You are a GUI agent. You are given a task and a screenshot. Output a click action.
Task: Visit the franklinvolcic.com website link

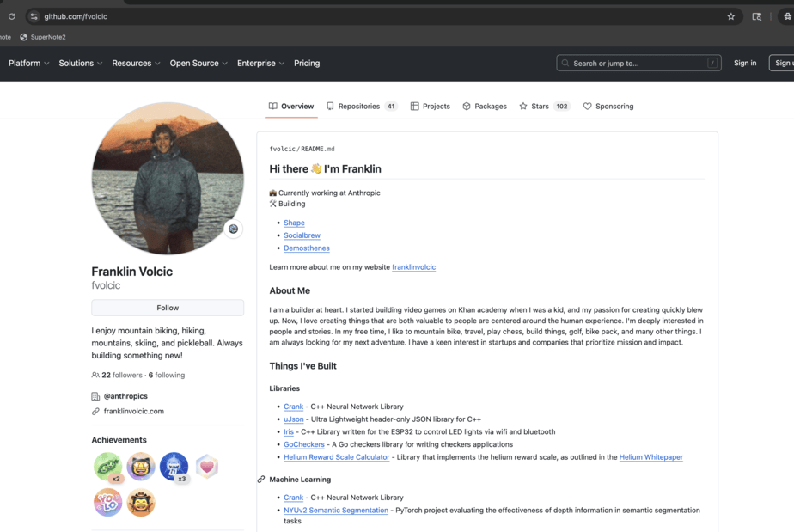pyautogui.click(x=136, y=410)
